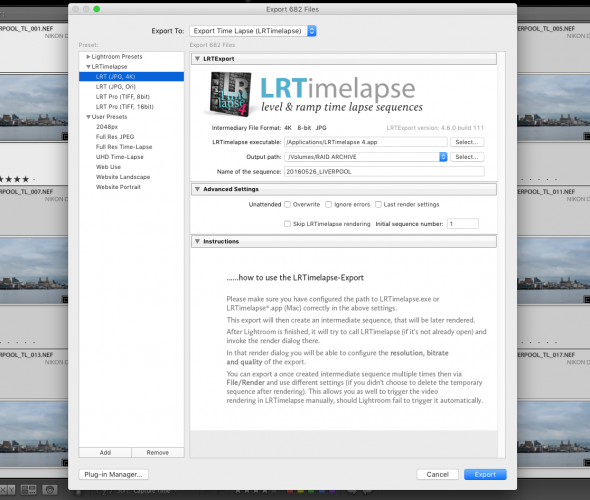The width and height of the screenshot is (590, 500).
Task: Select the XY compare view icon in Lightroom toolbar
Action: [8, 489]
